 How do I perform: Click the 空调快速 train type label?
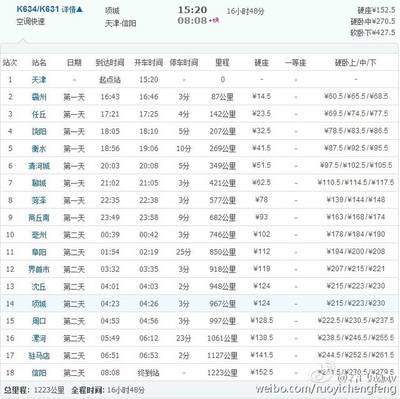pos(31,22)
